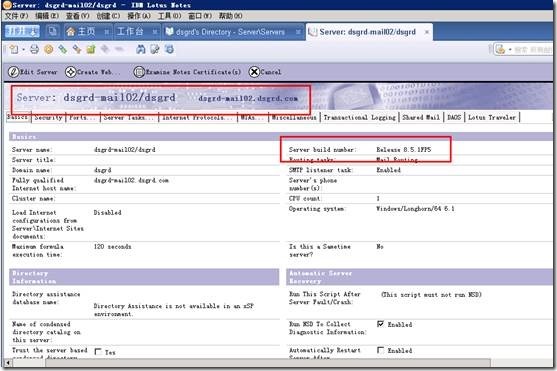Open the 打开 launcher button
Screen dimensions: 557x371
[22, 32]
